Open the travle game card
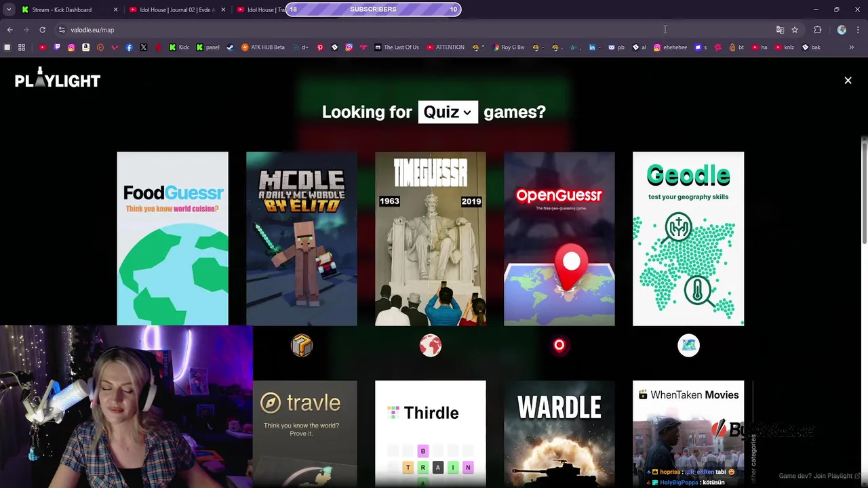This screenshot has height=488, width=868. [x=305, y=434]
